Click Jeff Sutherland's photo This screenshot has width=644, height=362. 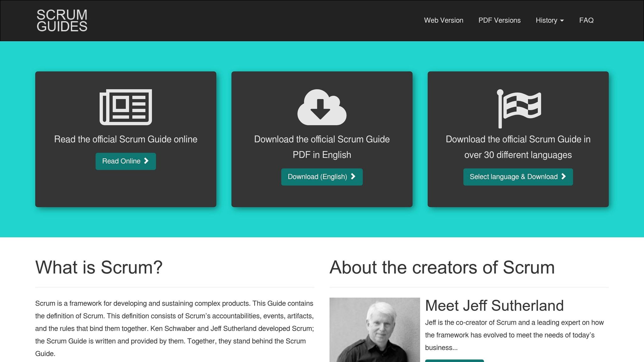(x=375, y=330)
